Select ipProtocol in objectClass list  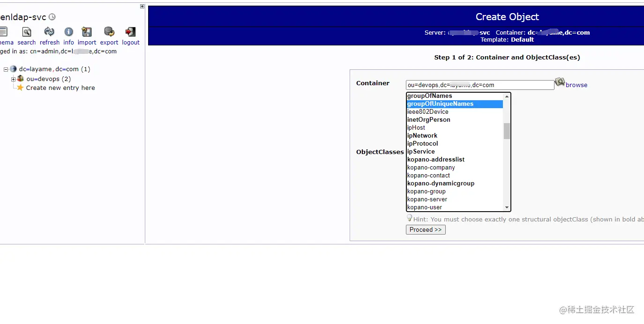(x=455, y=144)
